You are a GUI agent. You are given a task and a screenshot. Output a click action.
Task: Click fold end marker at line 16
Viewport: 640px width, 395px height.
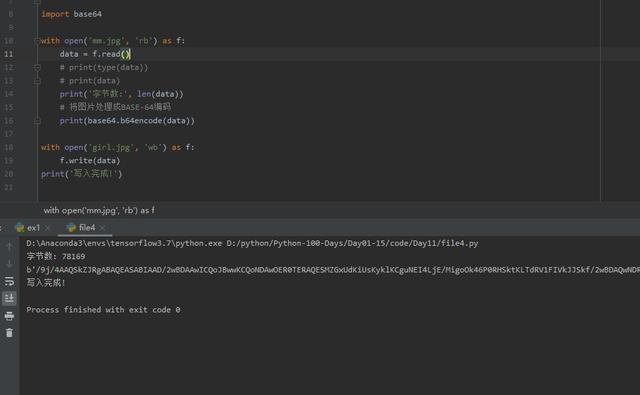coord(37,121)
